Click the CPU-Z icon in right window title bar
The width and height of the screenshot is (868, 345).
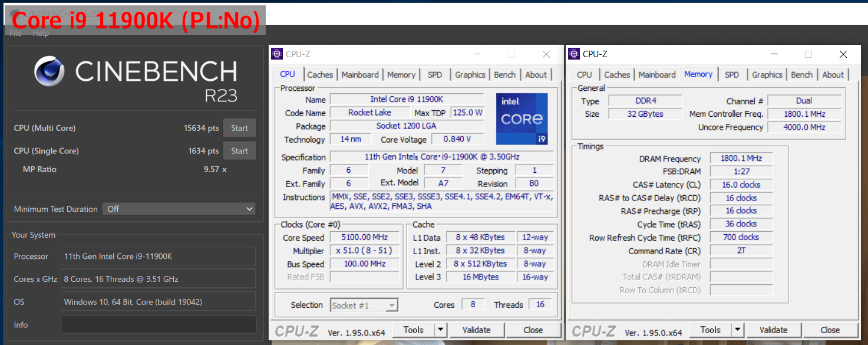click(x=574, y=54)
